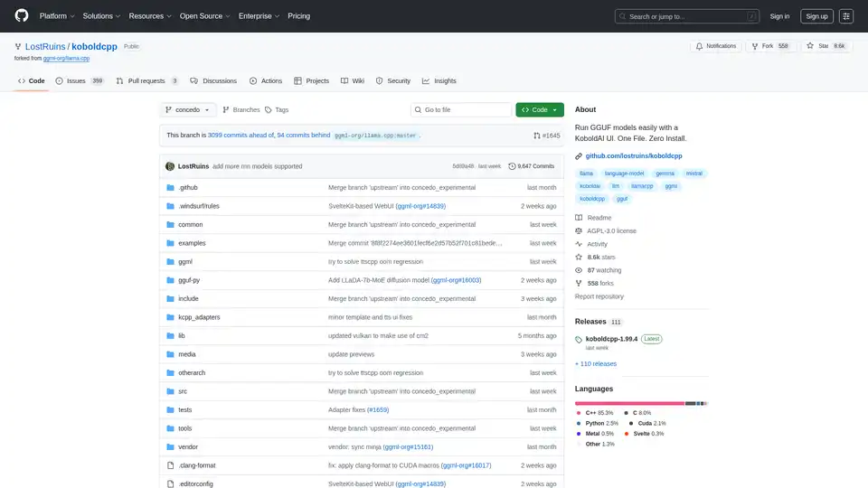Click the GitHub logo icon
The height and width of the screenshot is (488, 868).
click(x=22, y=16)
